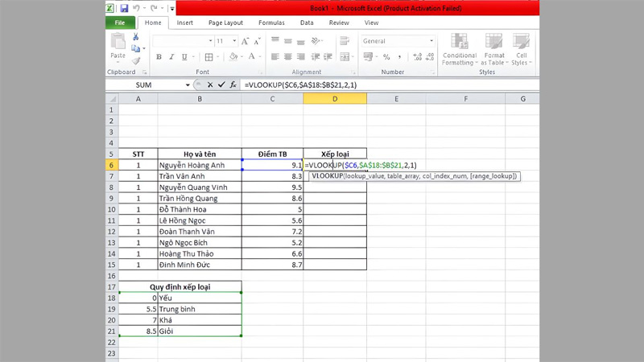The image size is (644, 362).
Task: Click the Cut scissors icon
Action: (135, 37)
